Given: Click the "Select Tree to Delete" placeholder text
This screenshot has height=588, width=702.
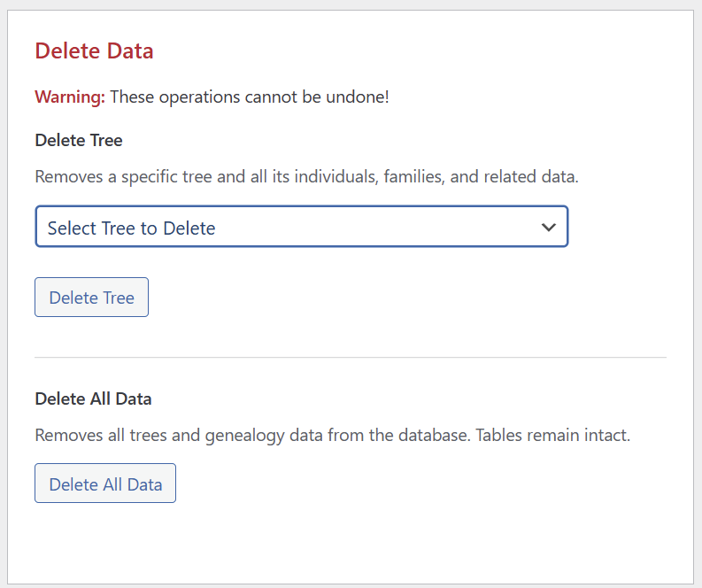Looking at the screenshot, I should pyautogui.click(x=131, y=228).
